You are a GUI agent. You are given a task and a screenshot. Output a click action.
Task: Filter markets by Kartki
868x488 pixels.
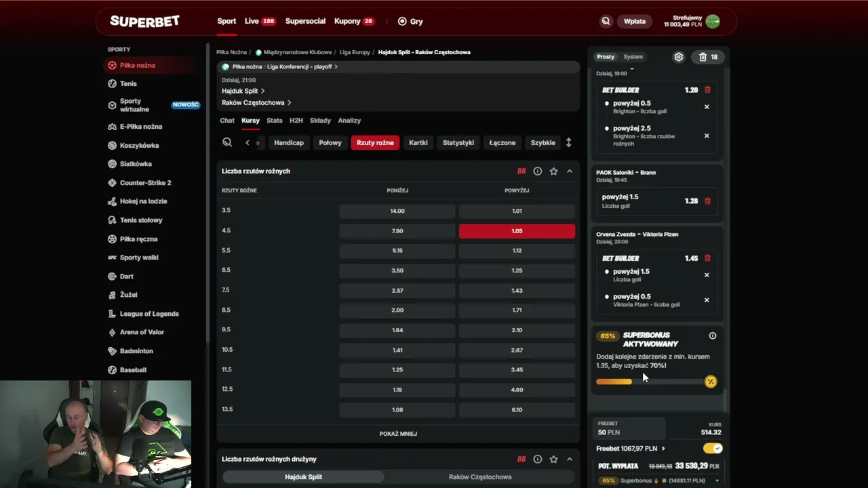point(418,142)
